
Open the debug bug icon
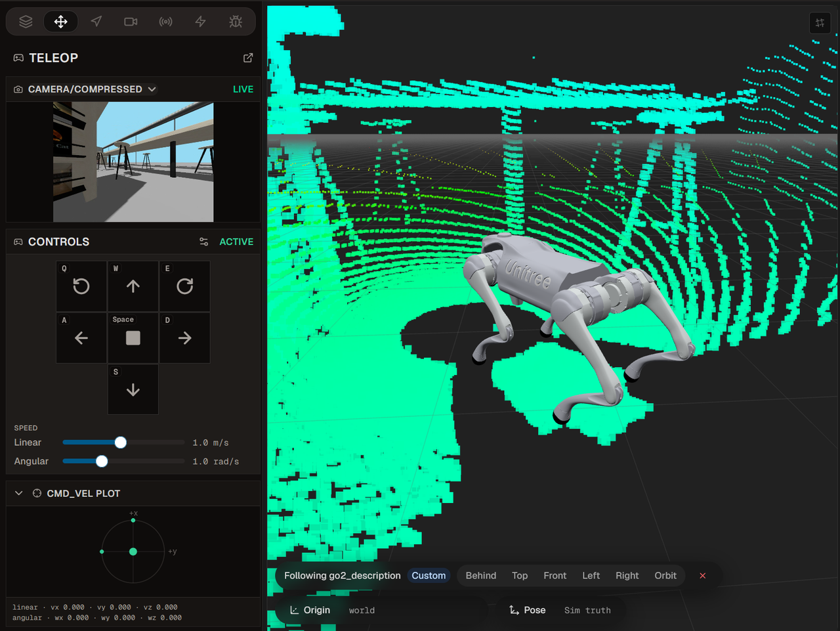click(236, 22)
